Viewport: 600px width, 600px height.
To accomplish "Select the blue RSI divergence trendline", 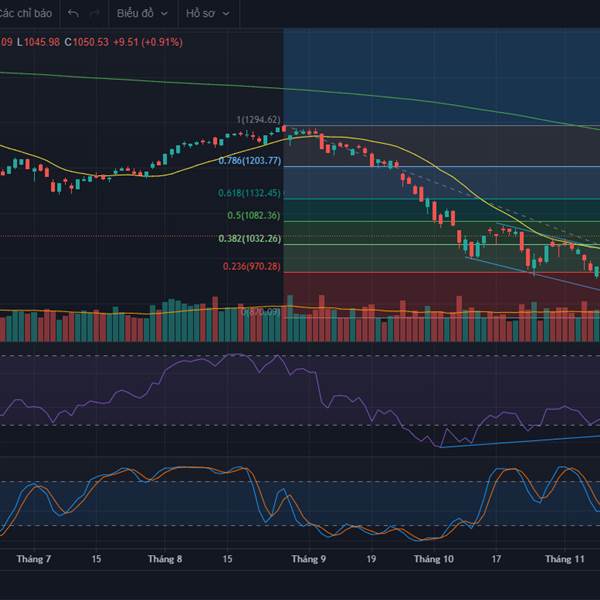I will click(520, 441).
